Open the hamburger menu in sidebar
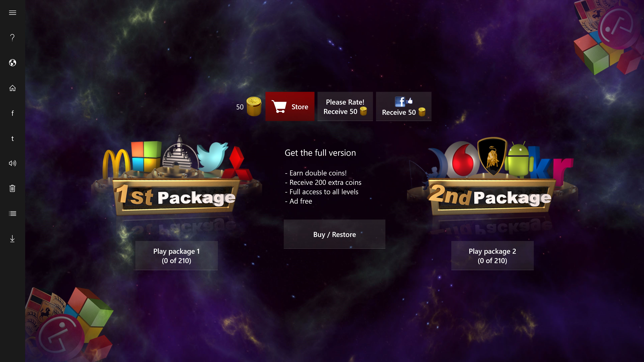The height and width of the screenshot is (362, 644). pyautogui.click(x=13, y=13)
